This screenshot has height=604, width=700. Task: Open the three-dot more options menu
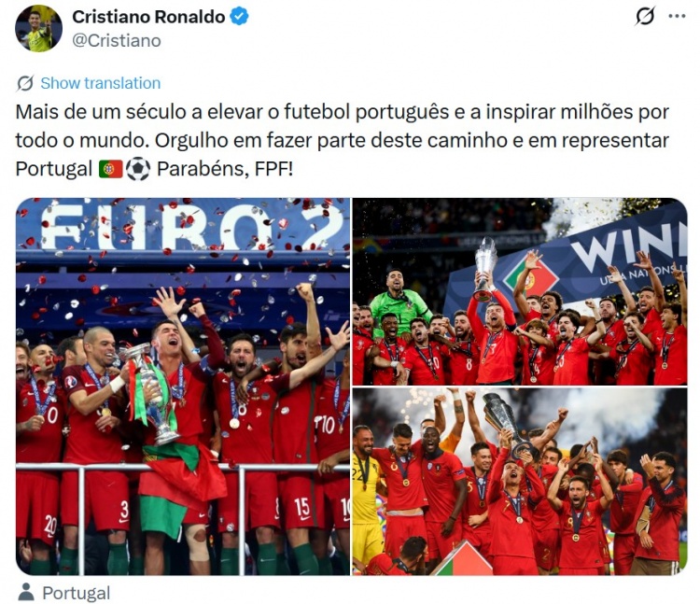tap(677, 16)
